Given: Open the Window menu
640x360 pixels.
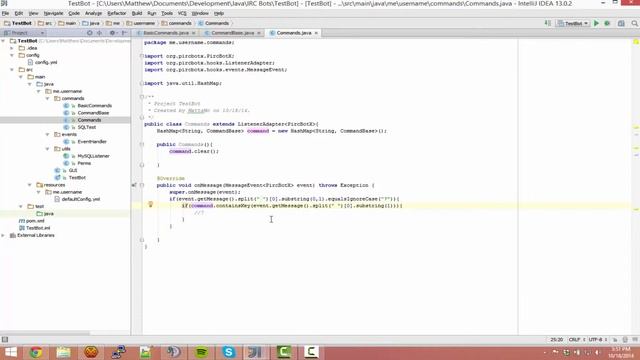Looking at the screenshot, I should coord(200,13).
